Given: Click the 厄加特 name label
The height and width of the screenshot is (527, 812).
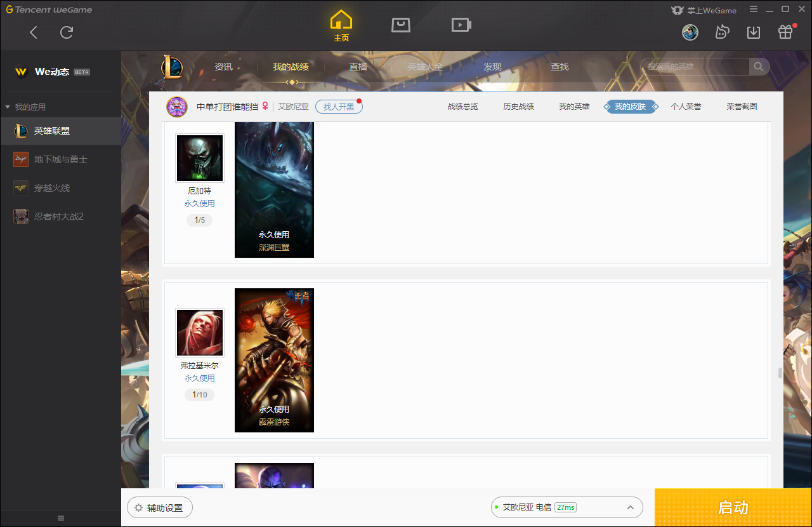Looking at the screenshot, I should 199,191.
